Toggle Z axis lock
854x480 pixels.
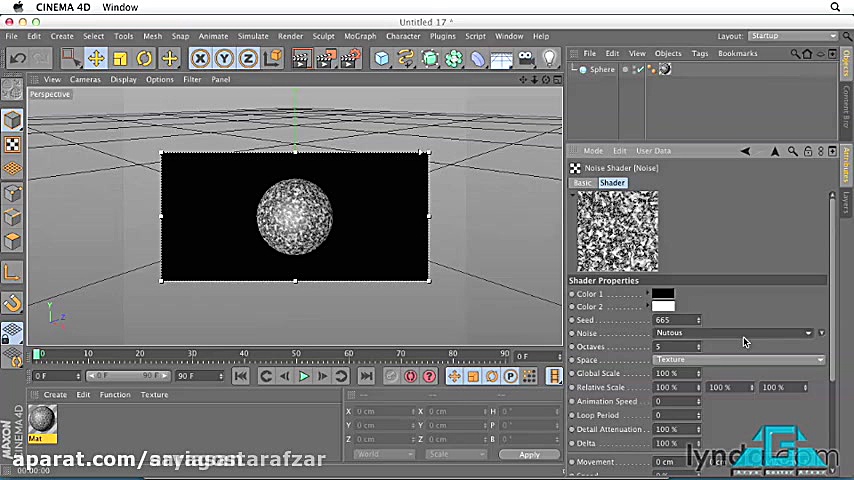pyautogui.click(x=247, y=59)
